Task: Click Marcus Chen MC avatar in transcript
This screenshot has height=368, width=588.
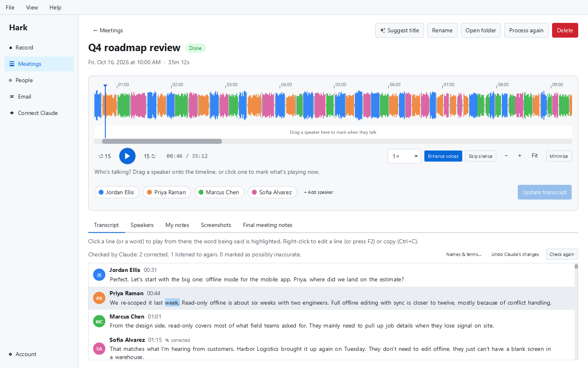Action: point(99,321)
